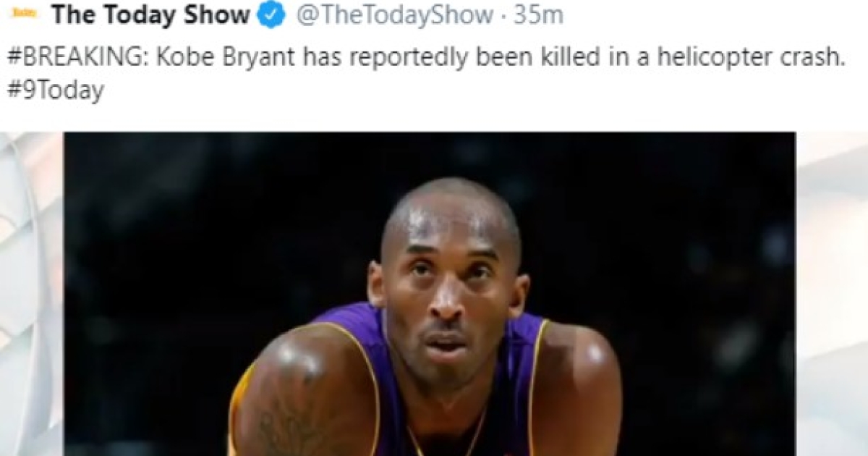Viewport: 868px width, 456px height.
Task: Open the attached basketball player photo
Action: coord(430,294)
